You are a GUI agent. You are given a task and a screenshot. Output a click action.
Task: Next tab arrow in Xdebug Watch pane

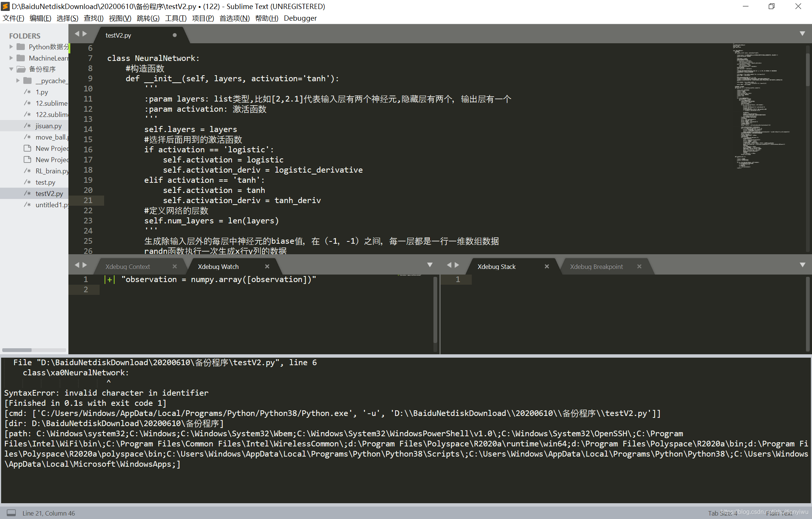(85, 265)
